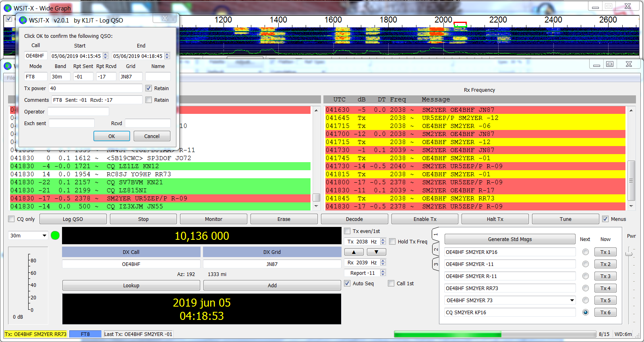Click the Tx 1 button

click(605, 252)
